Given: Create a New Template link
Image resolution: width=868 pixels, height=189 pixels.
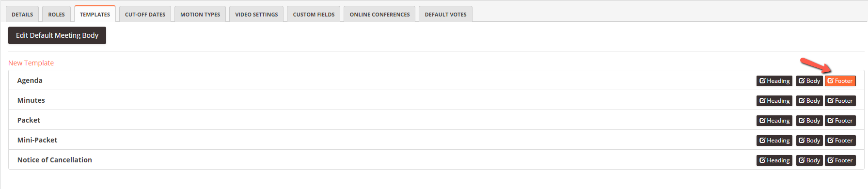Looking at the screenshot, I should pos(31,63).
